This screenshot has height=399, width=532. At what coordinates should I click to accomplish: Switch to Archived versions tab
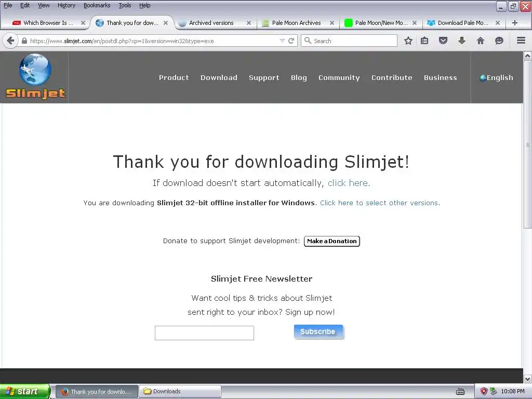point(211,23)
